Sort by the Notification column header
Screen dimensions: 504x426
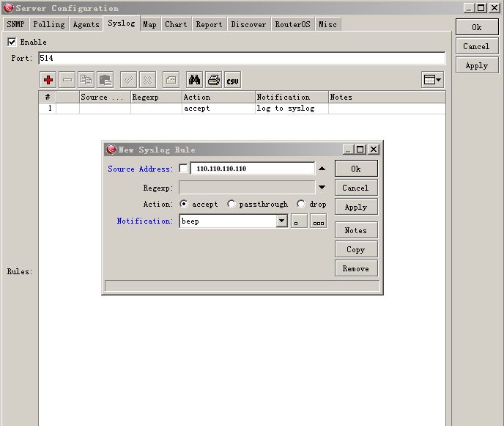click(292, 98)
